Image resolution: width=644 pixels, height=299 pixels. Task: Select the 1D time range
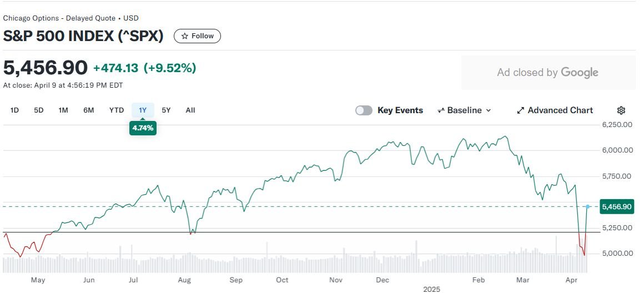[14, 110]
